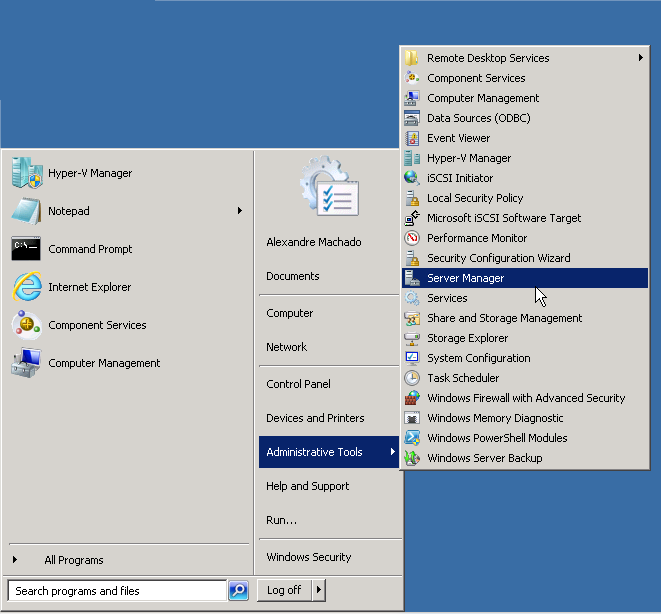The image size is (661, 614).
Task: Click the Windows Server Backup icon
Action: pos(412,458)
